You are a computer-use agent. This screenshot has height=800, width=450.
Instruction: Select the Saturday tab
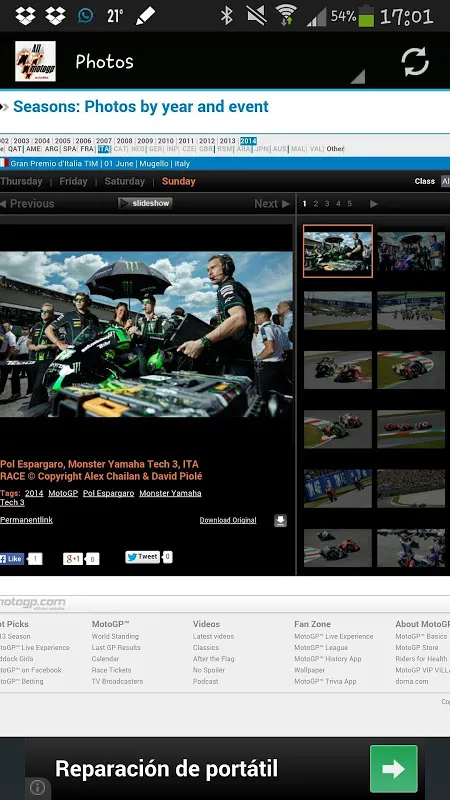click(124, 181)
